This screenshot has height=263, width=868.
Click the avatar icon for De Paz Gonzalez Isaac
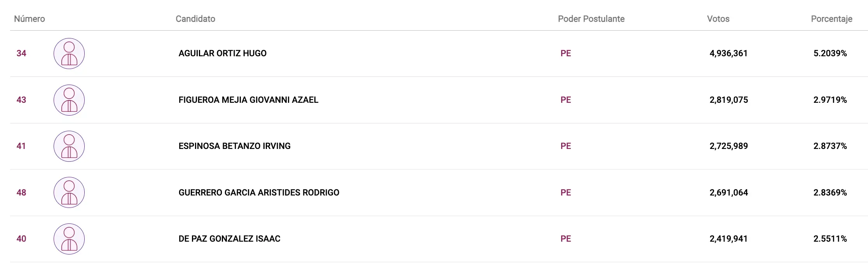[x=69, y=239]
